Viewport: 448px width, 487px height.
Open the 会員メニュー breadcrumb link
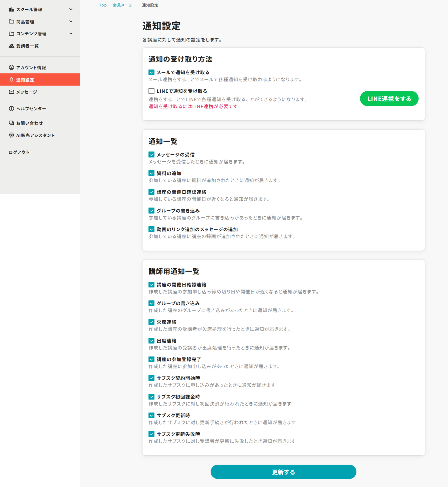[x=124, y=5]
